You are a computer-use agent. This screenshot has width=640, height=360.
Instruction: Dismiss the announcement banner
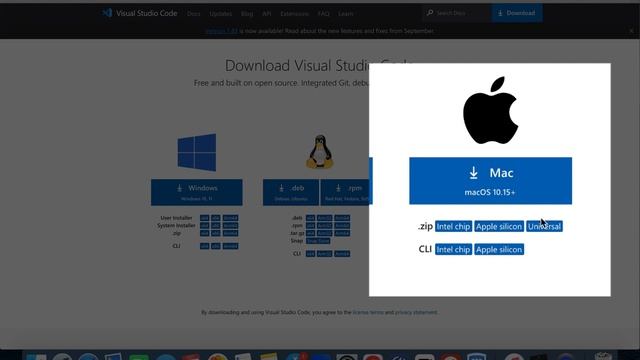(x=631, y=31)
